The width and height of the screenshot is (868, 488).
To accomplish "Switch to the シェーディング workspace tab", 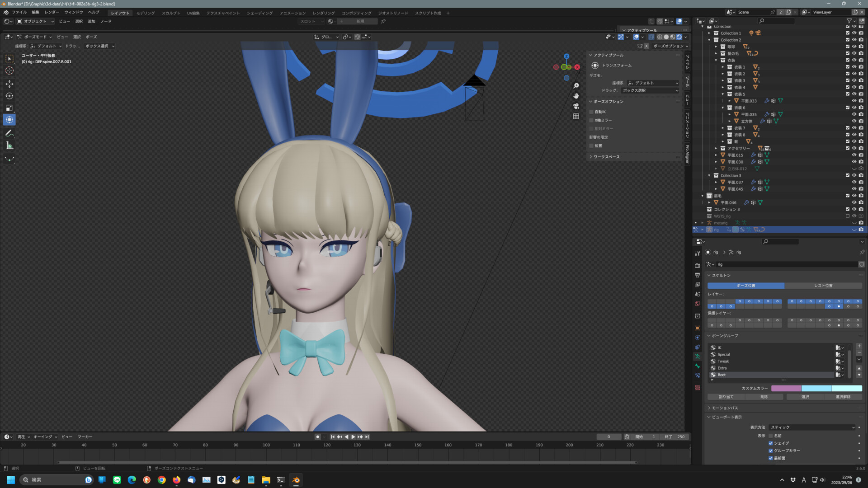I will coord(259,13).
